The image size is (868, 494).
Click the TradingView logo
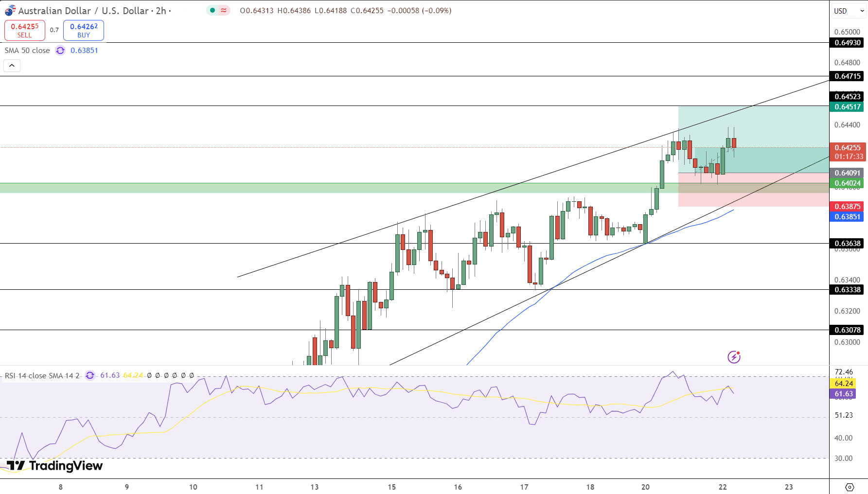[54, 466]
